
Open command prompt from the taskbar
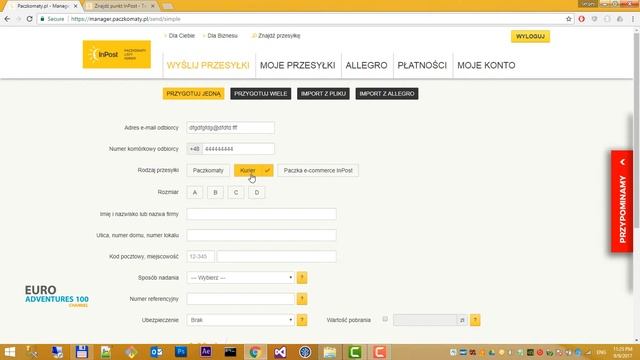click(231, 352)
